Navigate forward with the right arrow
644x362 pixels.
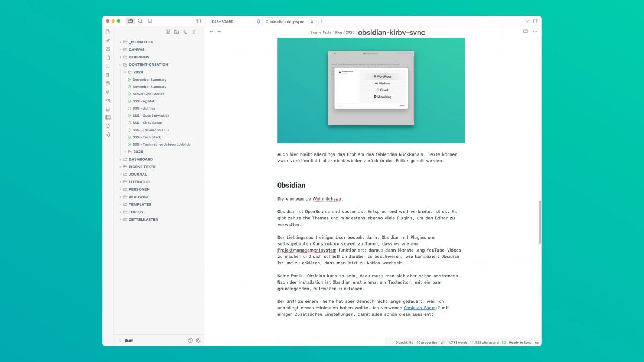pos(219,32)
